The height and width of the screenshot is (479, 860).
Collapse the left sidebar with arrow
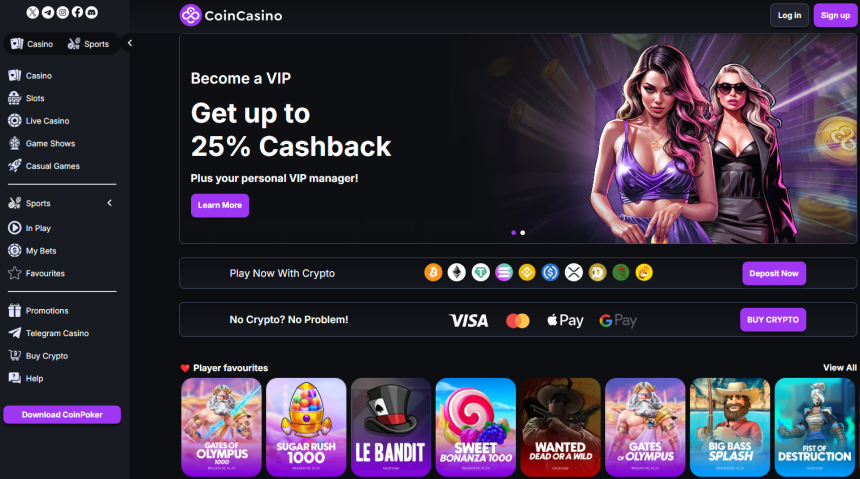pos(130,43)
